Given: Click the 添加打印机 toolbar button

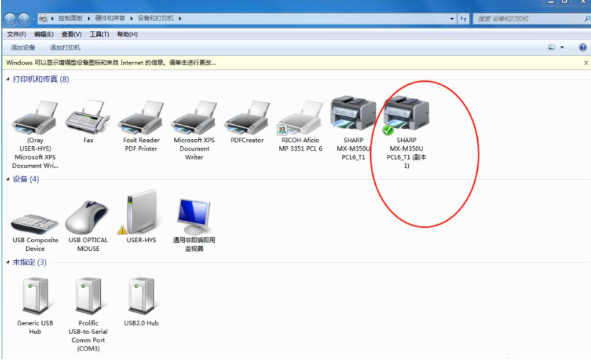Looking at the screenshot, I should (65, 47).
